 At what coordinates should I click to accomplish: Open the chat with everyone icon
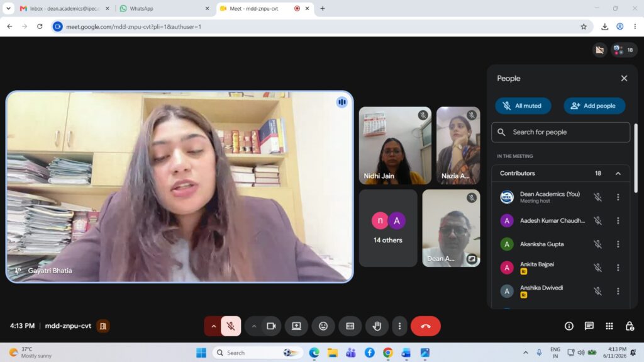[x=589, y=326]
